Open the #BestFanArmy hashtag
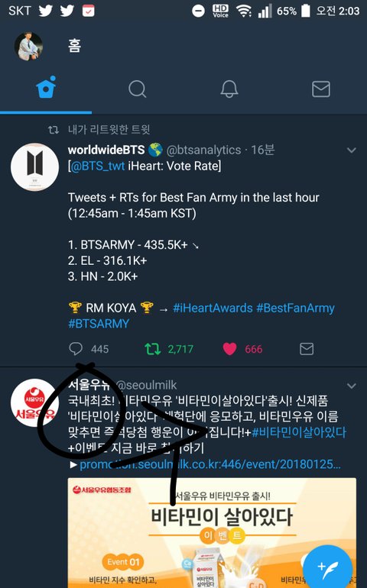Image resolution: width=367 pixels, height=588 pixels. coord(295,309)
